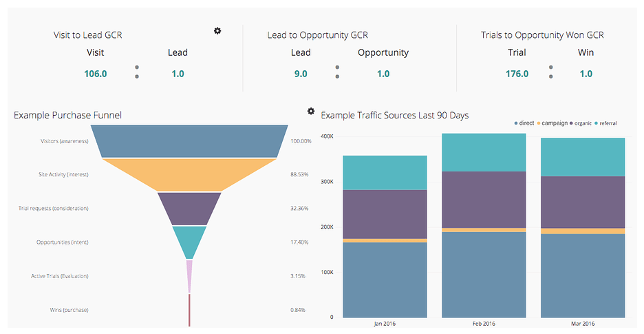Toggle the direct series in chart legend

coord(524,123)
